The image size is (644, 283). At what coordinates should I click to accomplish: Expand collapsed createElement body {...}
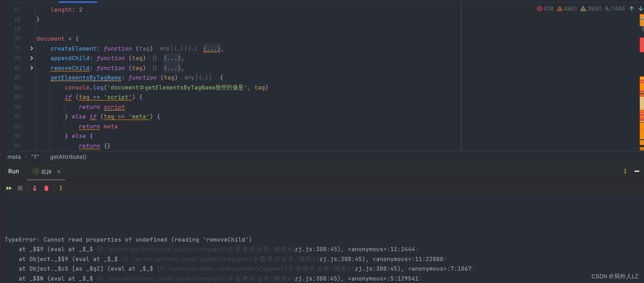click(x=212, y=48)
